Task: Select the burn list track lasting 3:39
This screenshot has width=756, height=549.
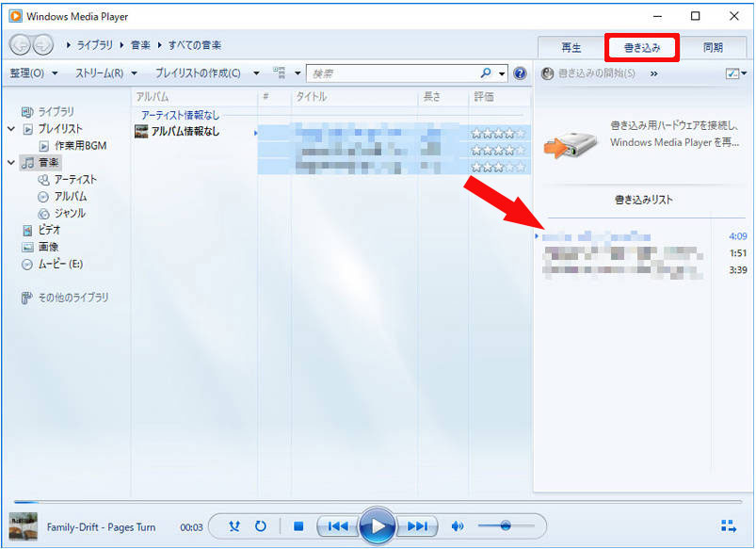Action: [641, 270]
